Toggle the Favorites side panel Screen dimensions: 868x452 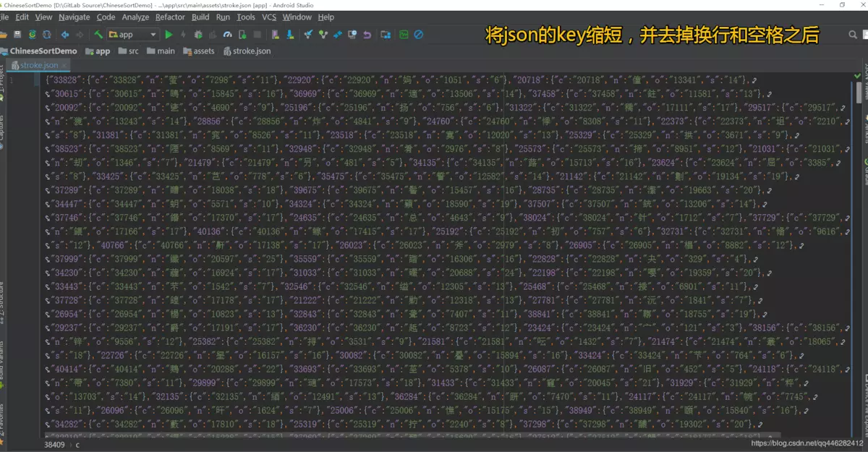click(x=2, y=423)
